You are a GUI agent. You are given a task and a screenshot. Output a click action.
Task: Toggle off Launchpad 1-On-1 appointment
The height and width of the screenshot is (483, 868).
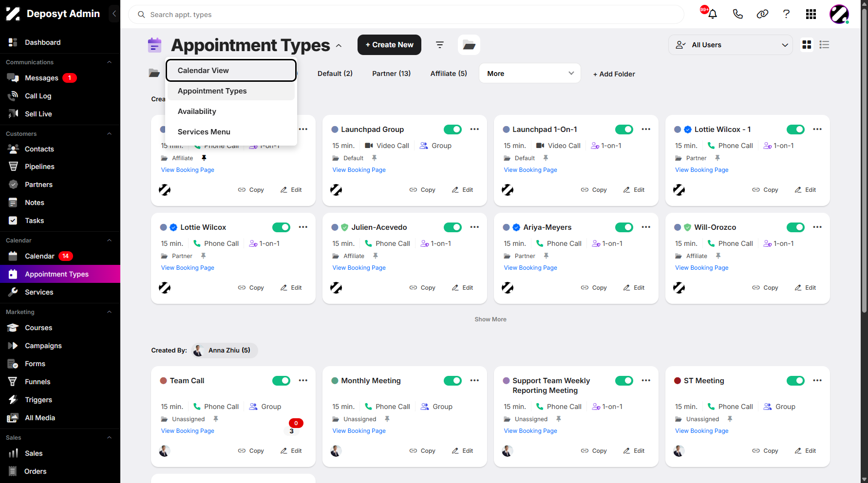(624, 130)
